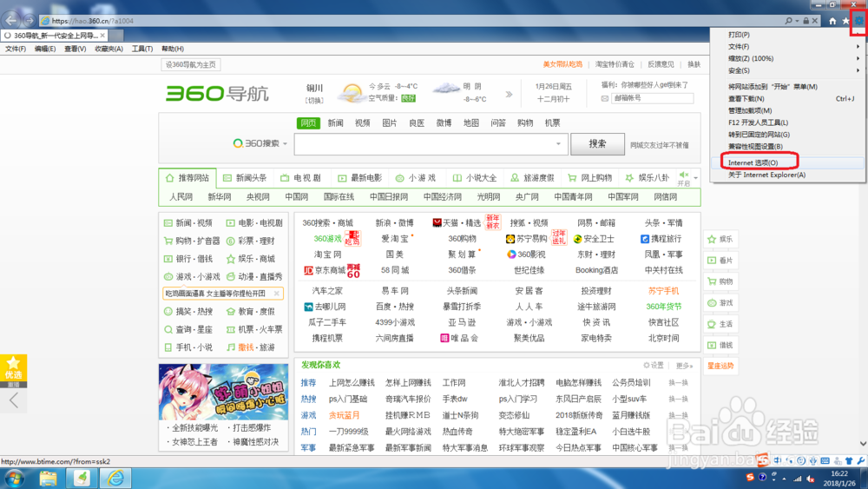
Task: Click the weather next chevron arrow
Action: click(509, 94)
